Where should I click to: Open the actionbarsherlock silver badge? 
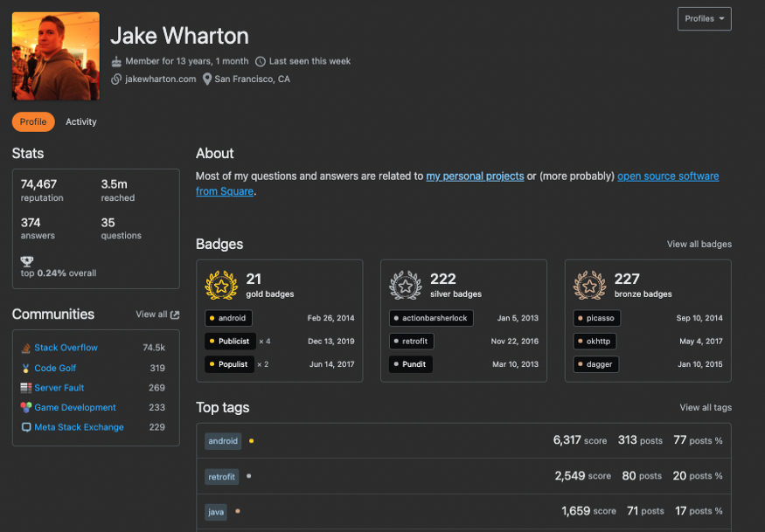(431, 318)
